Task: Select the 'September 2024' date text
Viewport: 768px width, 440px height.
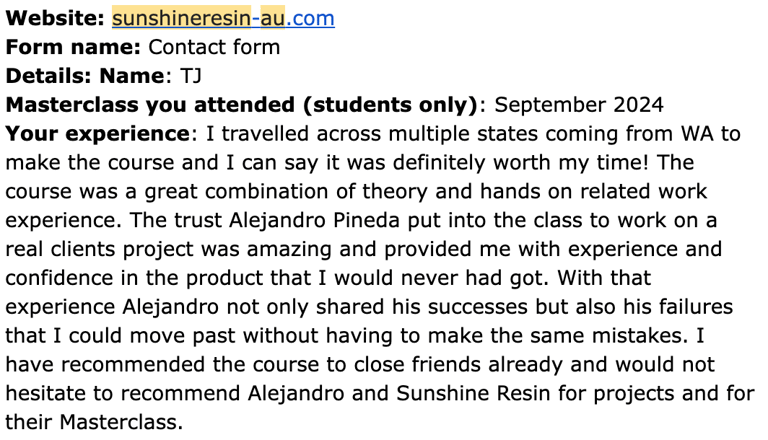Action: tap(578, 105)
